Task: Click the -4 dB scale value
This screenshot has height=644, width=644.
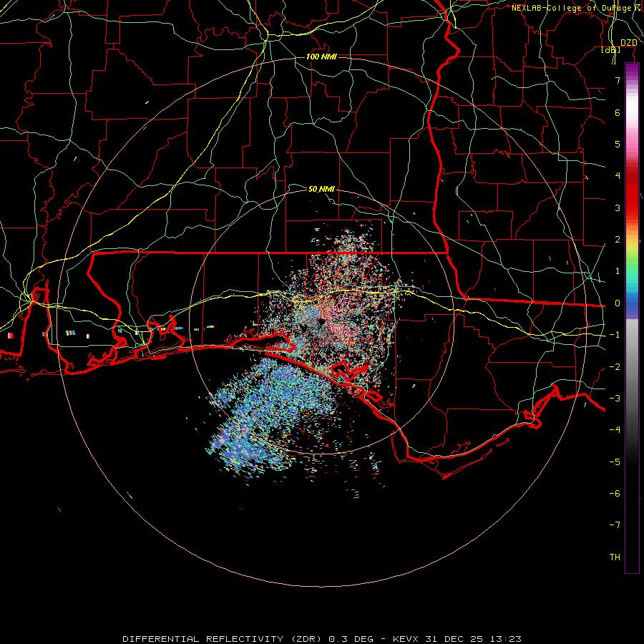Action: pyautogui.click(x=615, y=430)
